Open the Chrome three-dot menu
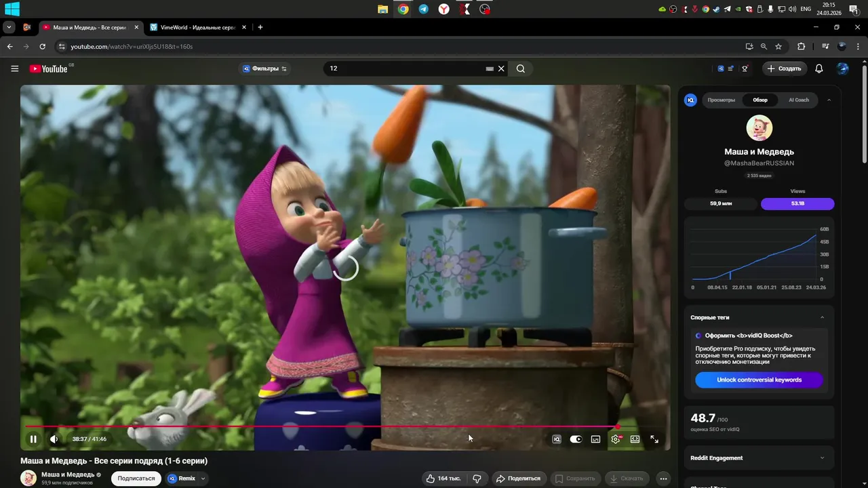The image size is (868, 488). tap(858, 47)
